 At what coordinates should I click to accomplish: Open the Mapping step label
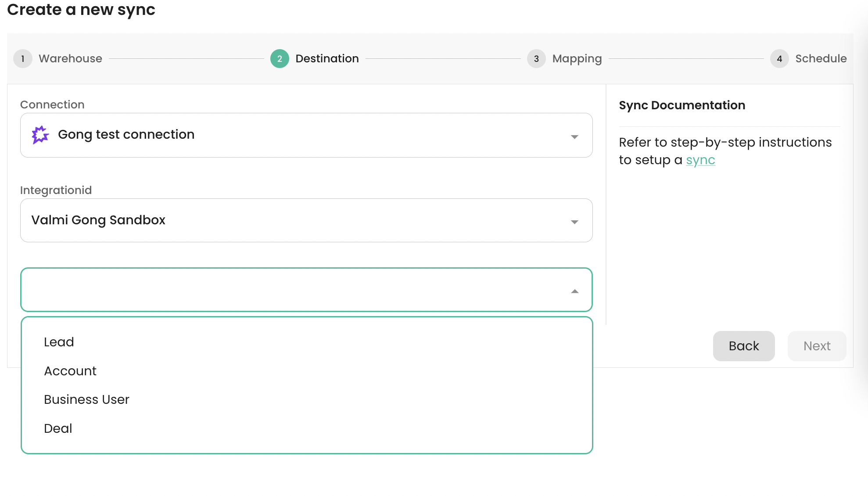pyautogui.click(x=577, y=59)
